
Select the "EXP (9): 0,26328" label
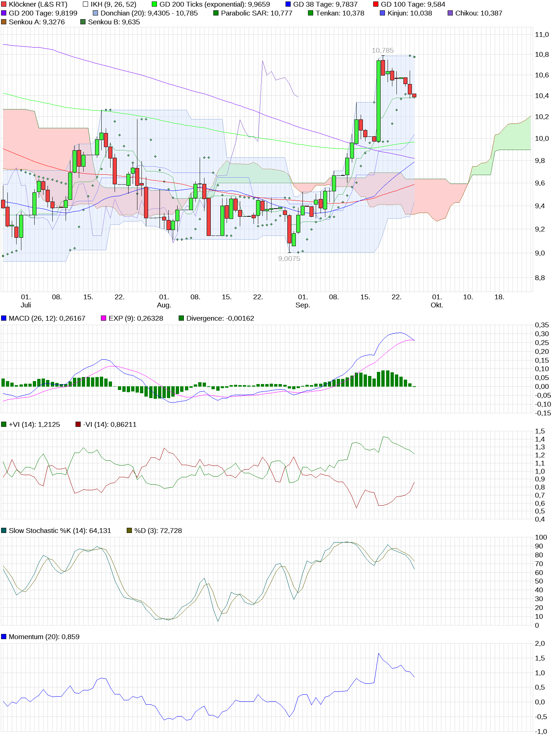tap(136, 318)
